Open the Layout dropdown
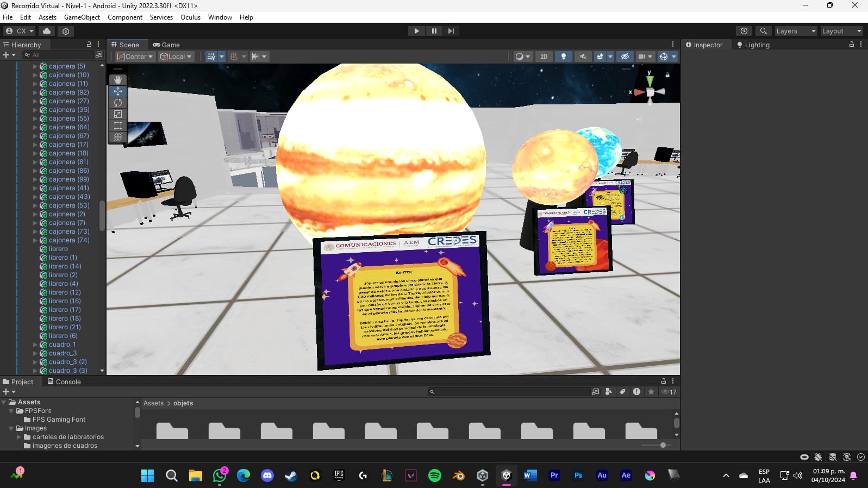Screen dimensions: 868x488 [841, 31]
